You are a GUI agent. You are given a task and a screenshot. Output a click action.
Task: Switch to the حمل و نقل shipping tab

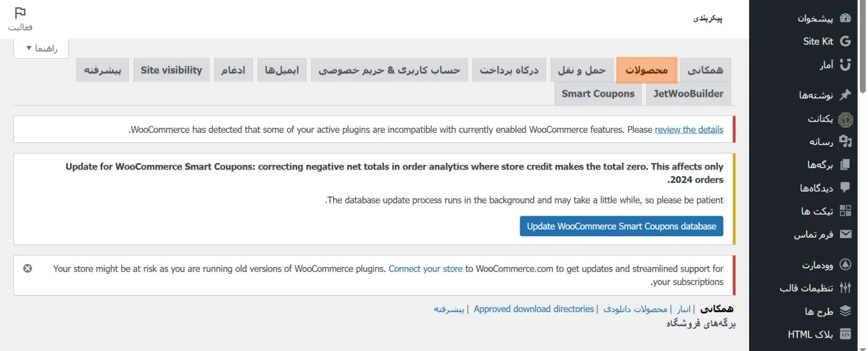click(582, 70)
